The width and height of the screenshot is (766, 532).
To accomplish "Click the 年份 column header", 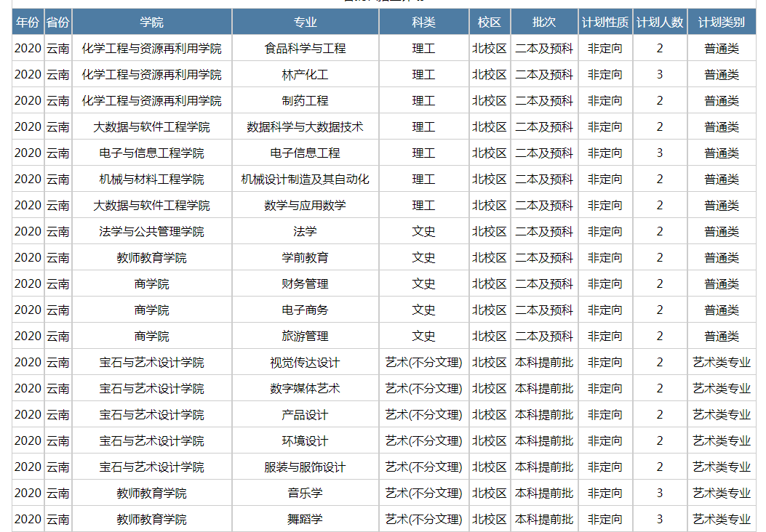I will pos(28,23).
